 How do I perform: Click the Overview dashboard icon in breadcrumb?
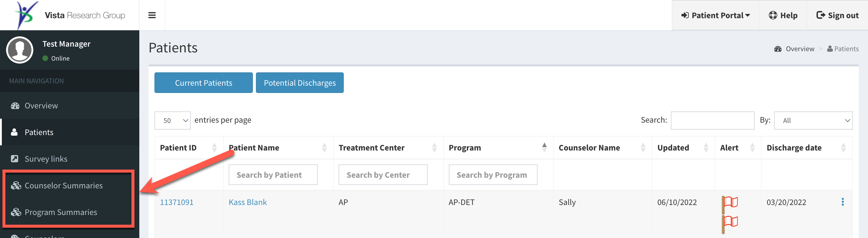[778, 49]
